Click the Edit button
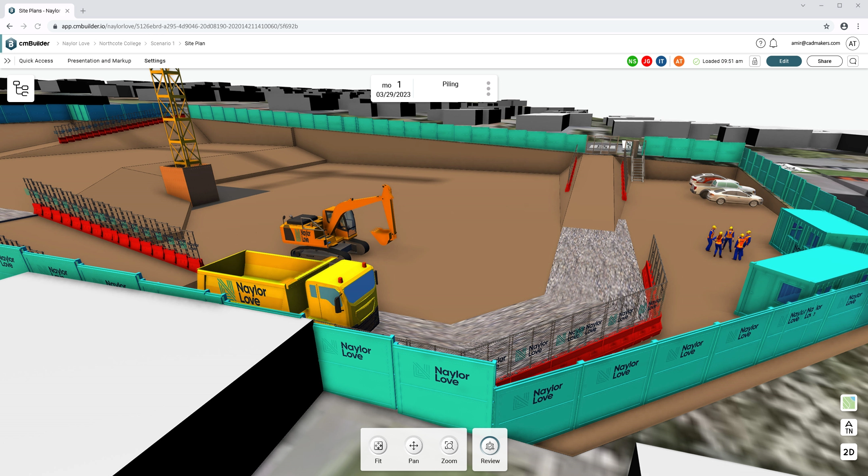Viewport: 868px width, 476px height. [x=783, y=61]
